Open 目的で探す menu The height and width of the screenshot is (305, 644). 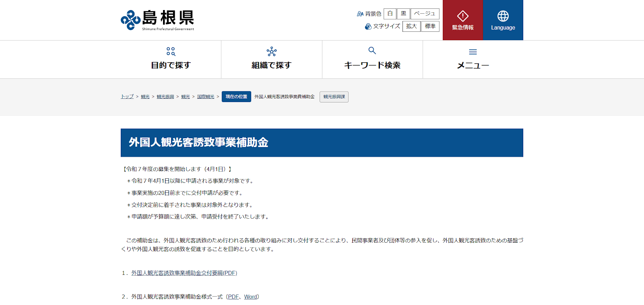[171, 59]
